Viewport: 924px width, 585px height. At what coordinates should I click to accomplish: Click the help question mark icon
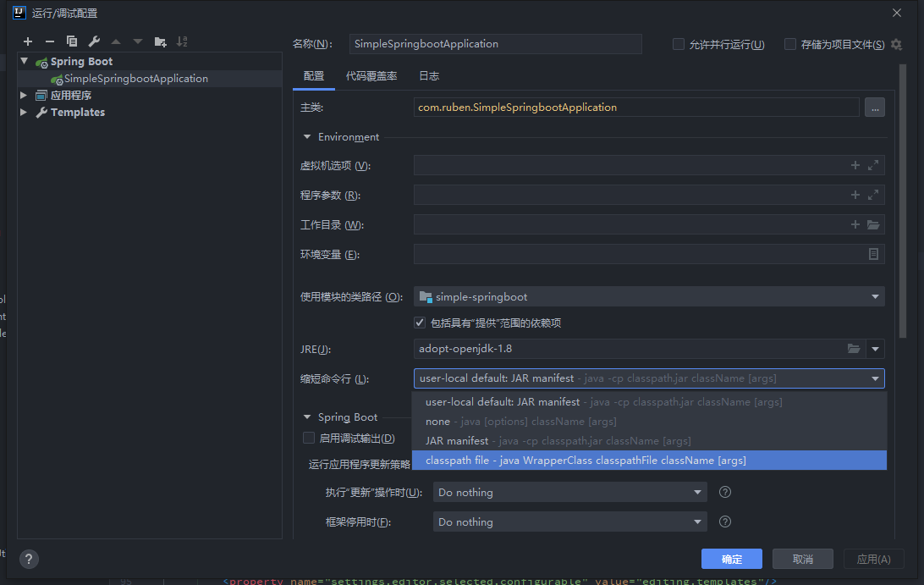click(x=29, y=559)
